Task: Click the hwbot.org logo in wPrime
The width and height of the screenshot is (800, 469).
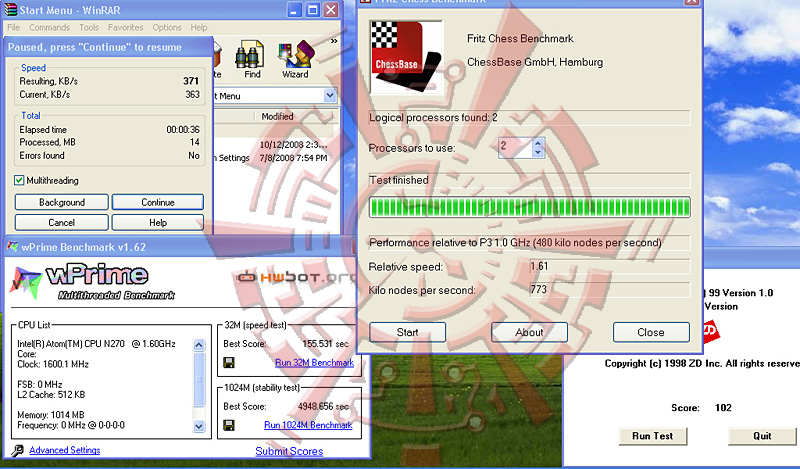Action: coord(296,277)
